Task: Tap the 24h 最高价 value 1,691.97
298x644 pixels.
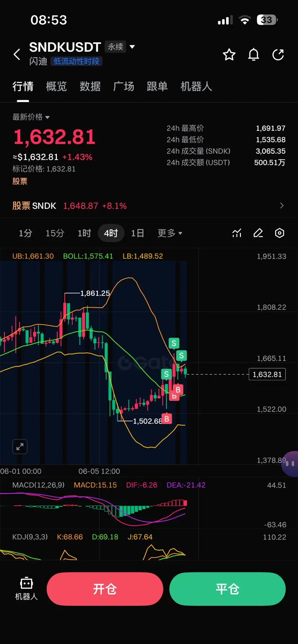Action: coord(271,128)
